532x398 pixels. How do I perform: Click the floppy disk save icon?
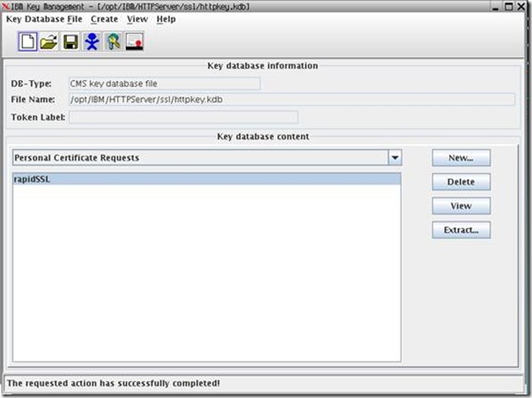tap(70, 42)
